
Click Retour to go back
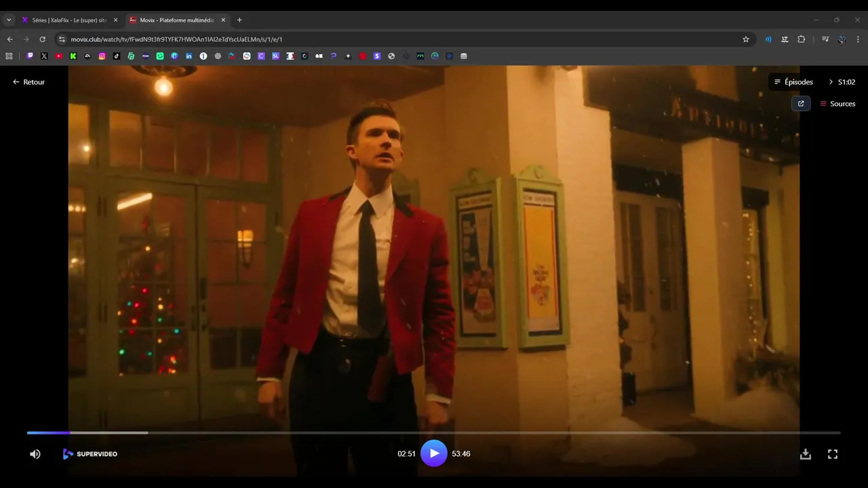(28, 82)
